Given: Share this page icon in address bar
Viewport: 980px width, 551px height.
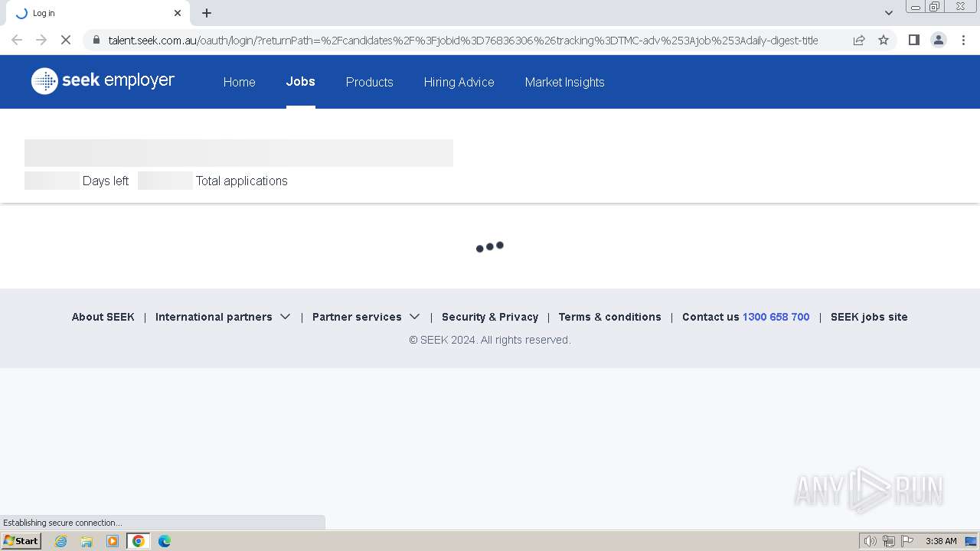Looking at the screenshot, I should (x=859, y=40).
